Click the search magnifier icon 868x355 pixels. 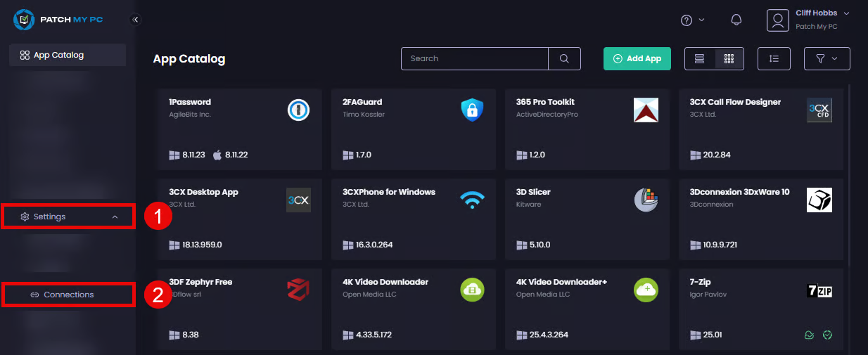point(564,59)
